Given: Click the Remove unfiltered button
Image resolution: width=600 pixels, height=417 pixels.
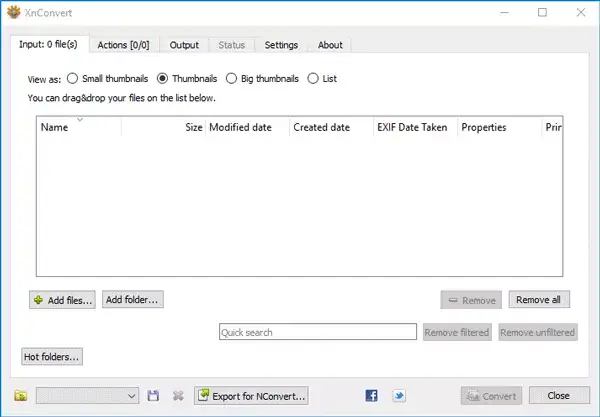Looking at the screenshot, I should [x=538, y=332].
